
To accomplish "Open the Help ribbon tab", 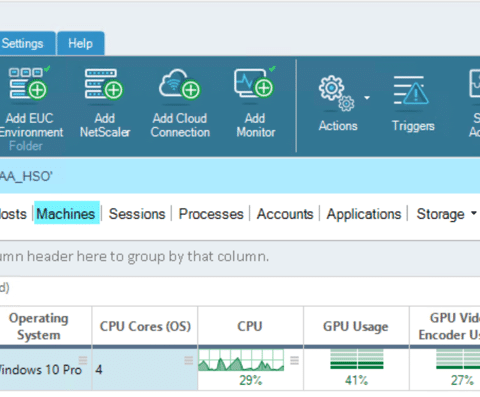I will click(x=80, y=44).
